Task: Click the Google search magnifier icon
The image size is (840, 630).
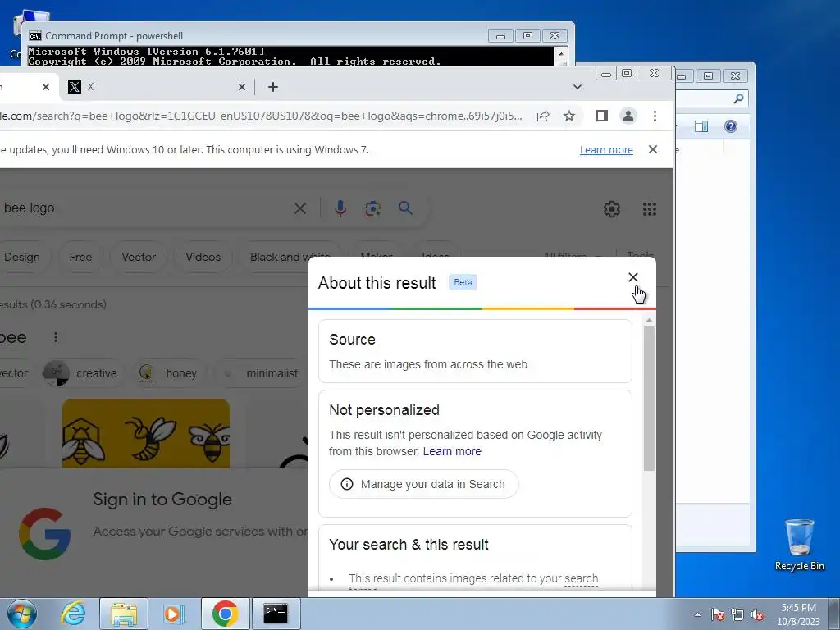Action: pos(405,208)
